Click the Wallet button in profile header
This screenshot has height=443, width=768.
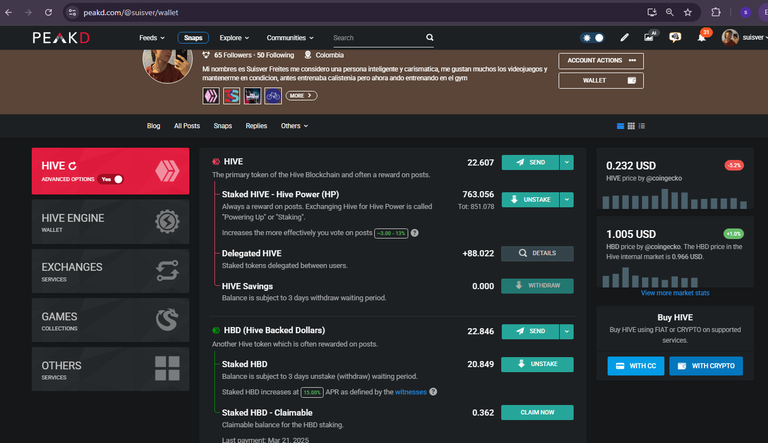pos(601,80)
